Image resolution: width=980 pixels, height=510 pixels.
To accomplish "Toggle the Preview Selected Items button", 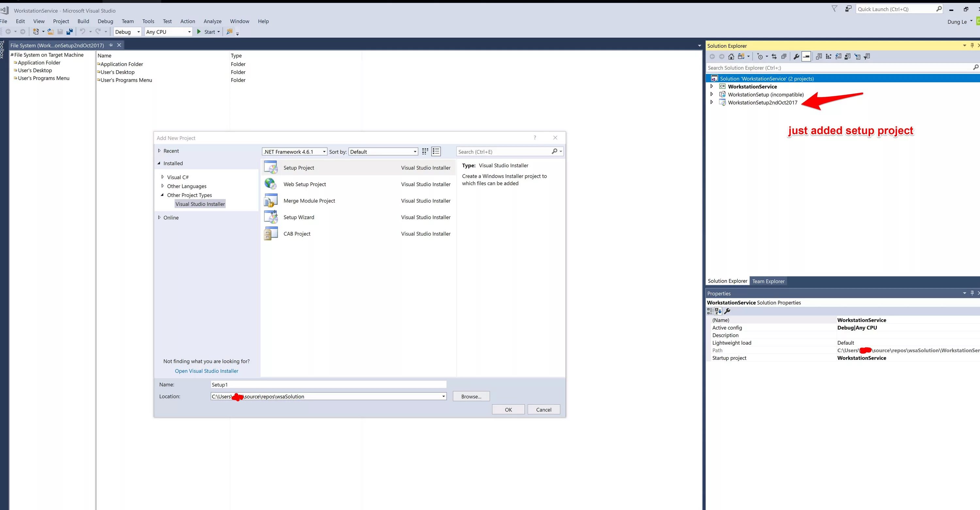I will tap(806, 57).
